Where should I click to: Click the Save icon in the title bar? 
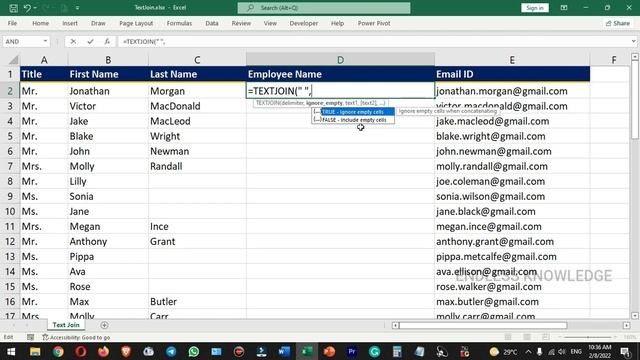(13, 8)
